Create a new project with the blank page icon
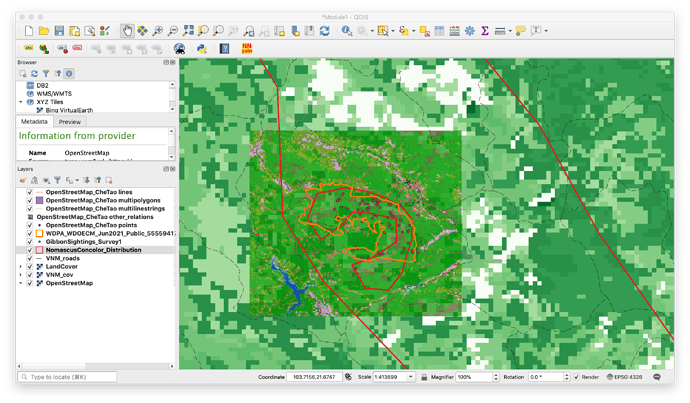The image size is (690, 403). [29, 31]
